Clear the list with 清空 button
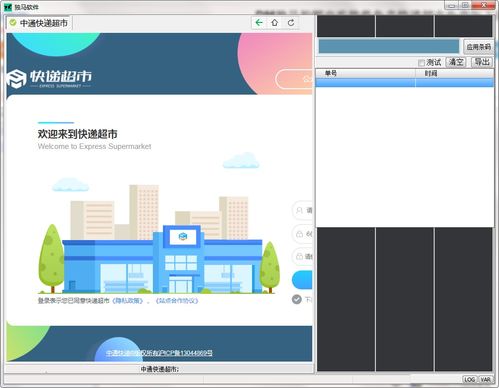The width and height of the screenshot is (499, 388). (x=456, y=62)
